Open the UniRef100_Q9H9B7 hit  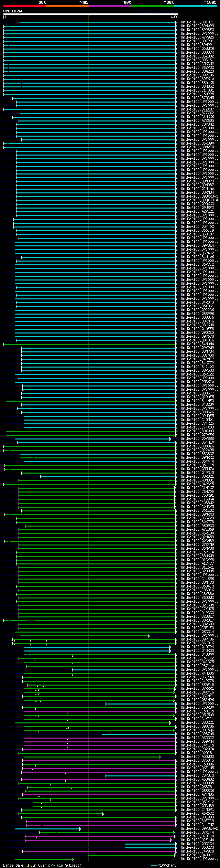(x=197, y=185)
